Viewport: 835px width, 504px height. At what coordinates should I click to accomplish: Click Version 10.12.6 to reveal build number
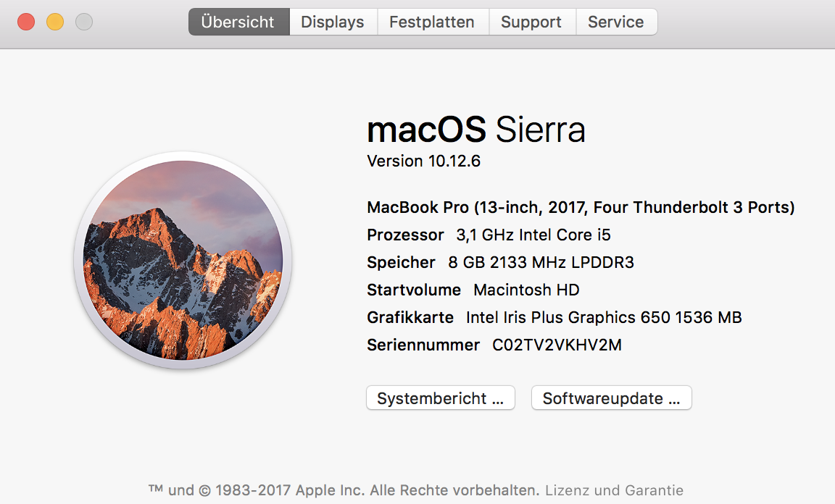click(x=423, y=161)
